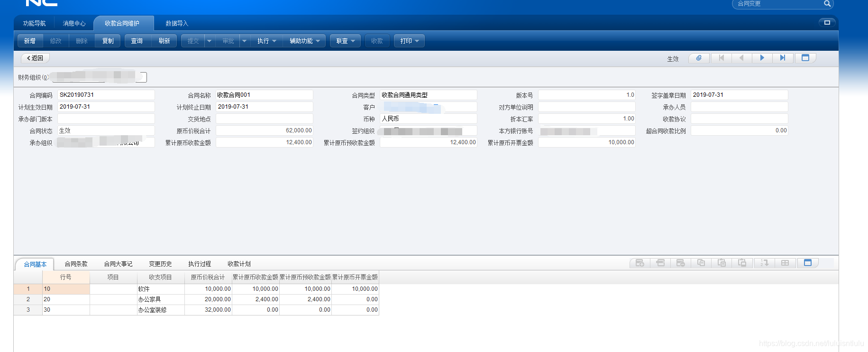Click the 删除 button
Image resolution: width=868 pixels, height=352 pixels.
82,41
